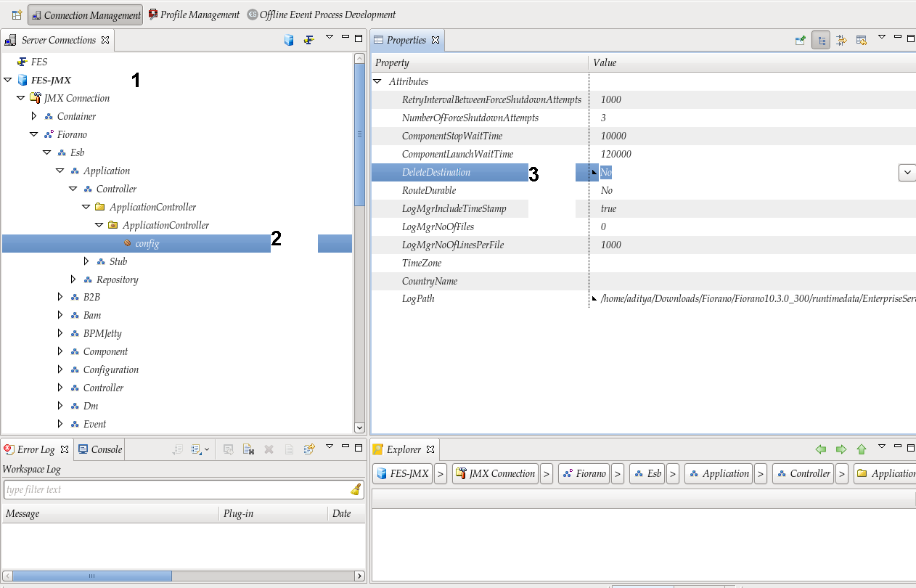Switch to Connection Management perspective
The width and height of the screenshot is (916, 588).
click(x=85, y=15)
